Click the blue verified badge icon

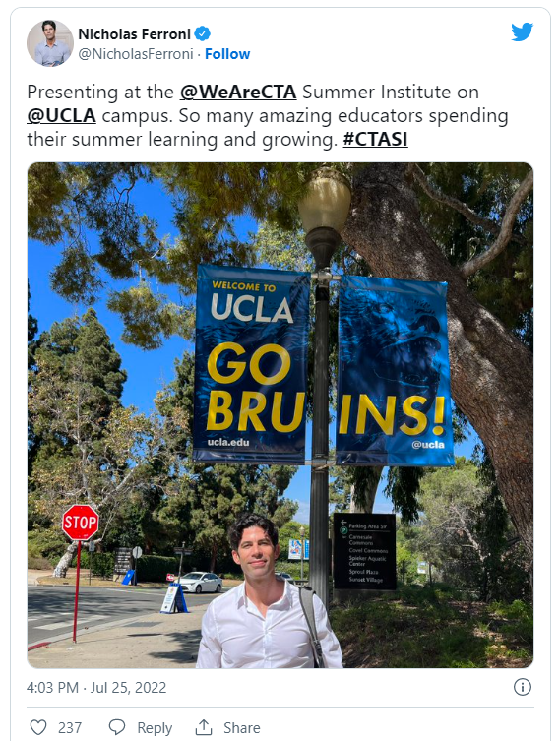[203, 34]
